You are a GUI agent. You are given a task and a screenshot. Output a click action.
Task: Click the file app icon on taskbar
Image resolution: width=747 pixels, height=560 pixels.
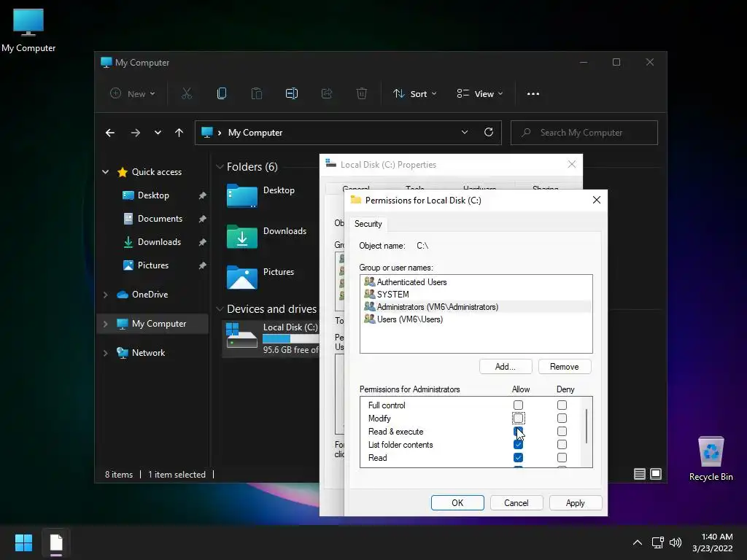pos(56,542)
